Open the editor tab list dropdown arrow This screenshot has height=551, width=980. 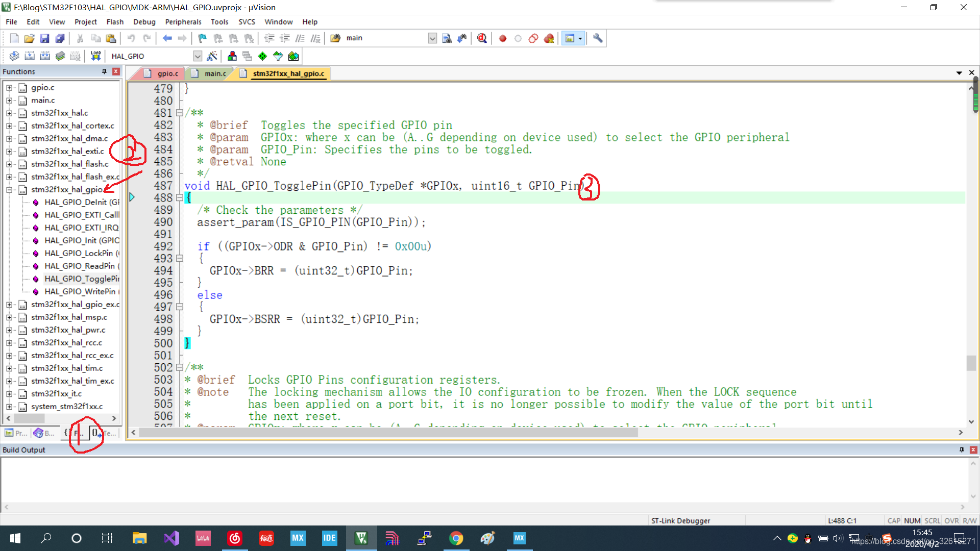point(959,73)
